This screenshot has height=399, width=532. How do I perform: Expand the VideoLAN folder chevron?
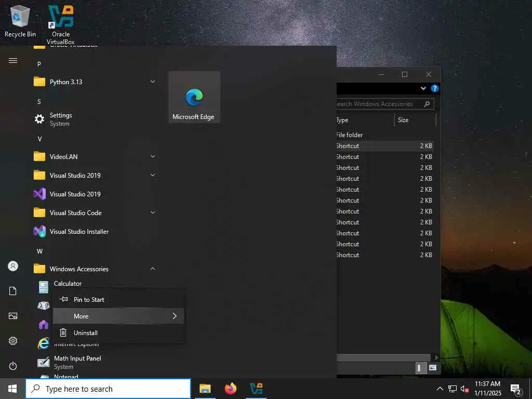tap(153, 156)
